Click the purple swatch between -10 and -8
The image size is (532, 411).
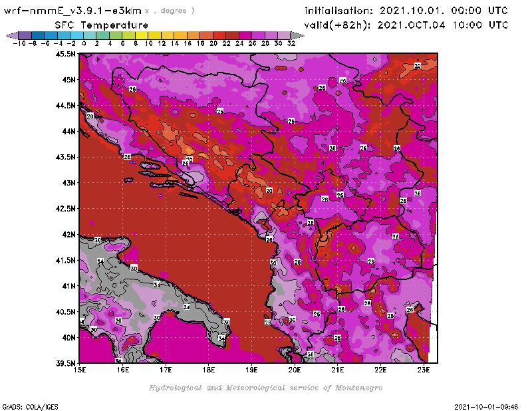pyautogui.click(x=25, y=35)
